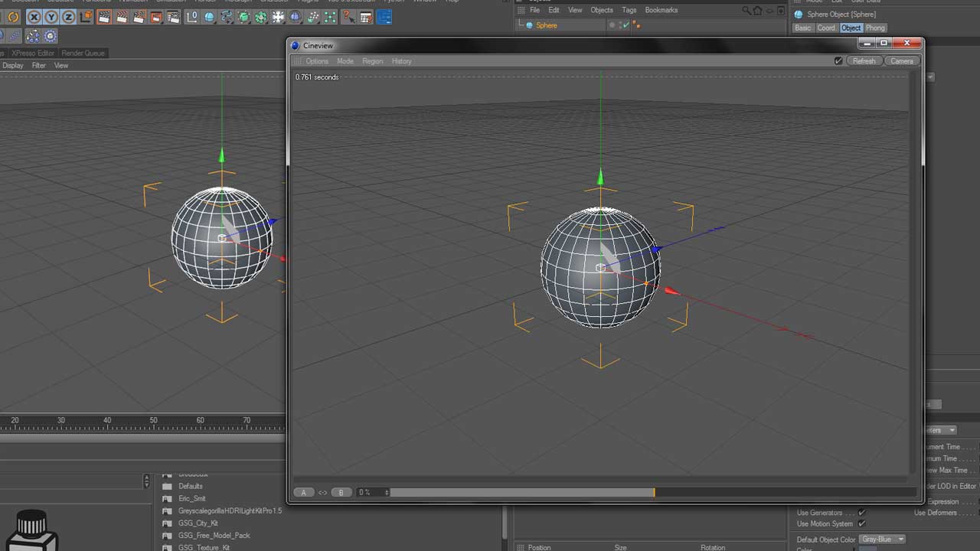Add a primitive with the sphere icon
Screen dimensions: 980x551
tap(209, 17)
